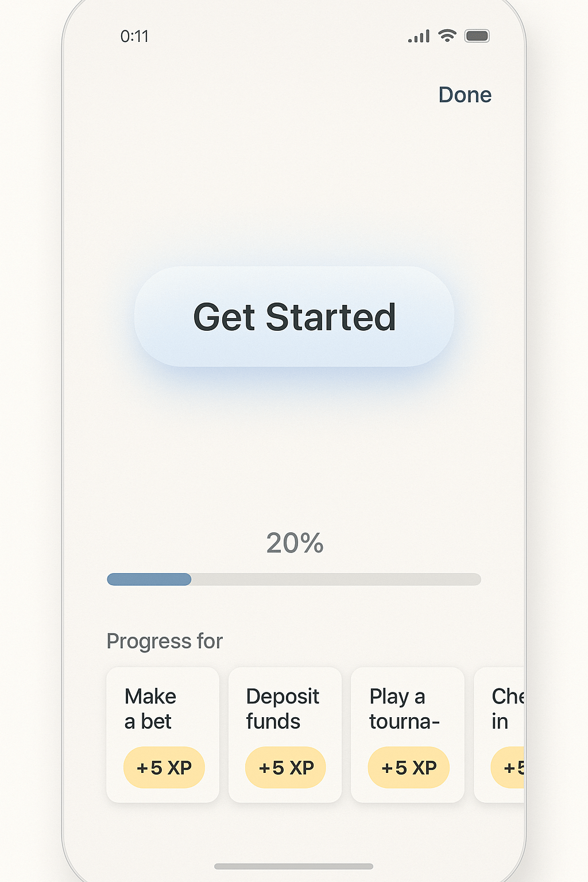Tap the +5 XP badge under Play a tourna-
Screen dimensions: 588x882
(408, 768)
